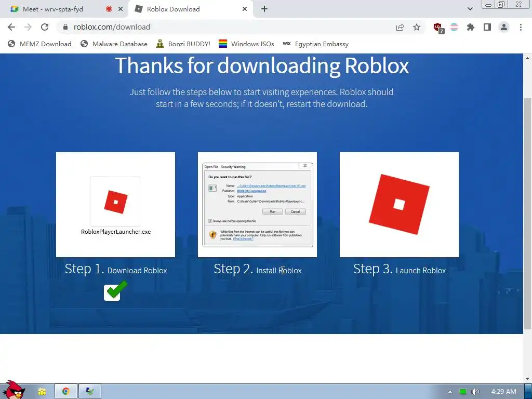Click the Step 1 green checkmark

click(115, 290)
